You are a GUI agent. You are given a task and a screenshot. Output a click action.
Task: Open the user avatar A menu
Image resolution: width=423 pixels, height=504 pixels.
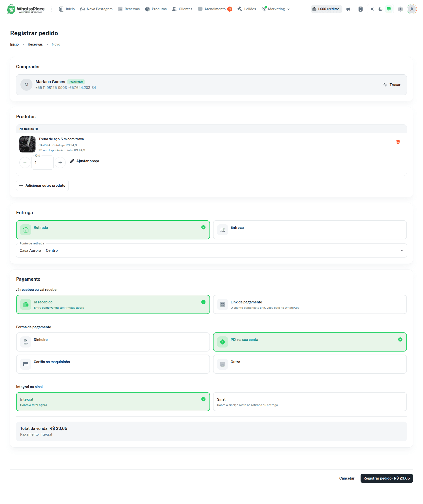(x=412, y=9)
